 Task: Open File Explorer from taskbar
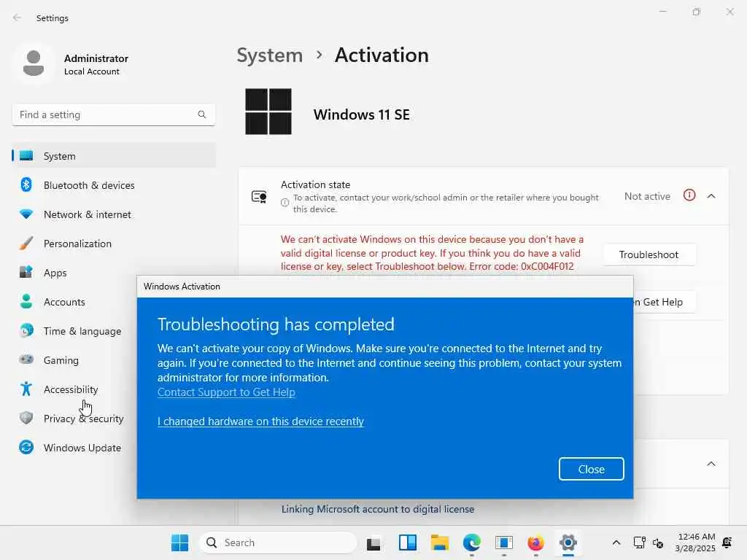coord(440,542)
